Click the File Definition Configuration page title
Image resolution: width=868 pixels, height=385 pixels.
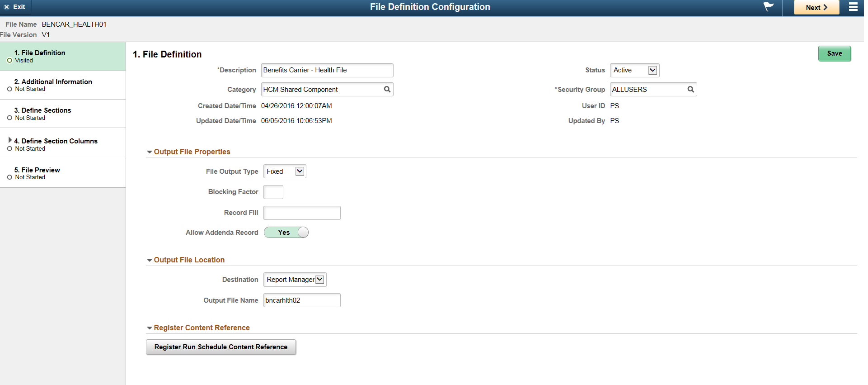pos(430,7)
